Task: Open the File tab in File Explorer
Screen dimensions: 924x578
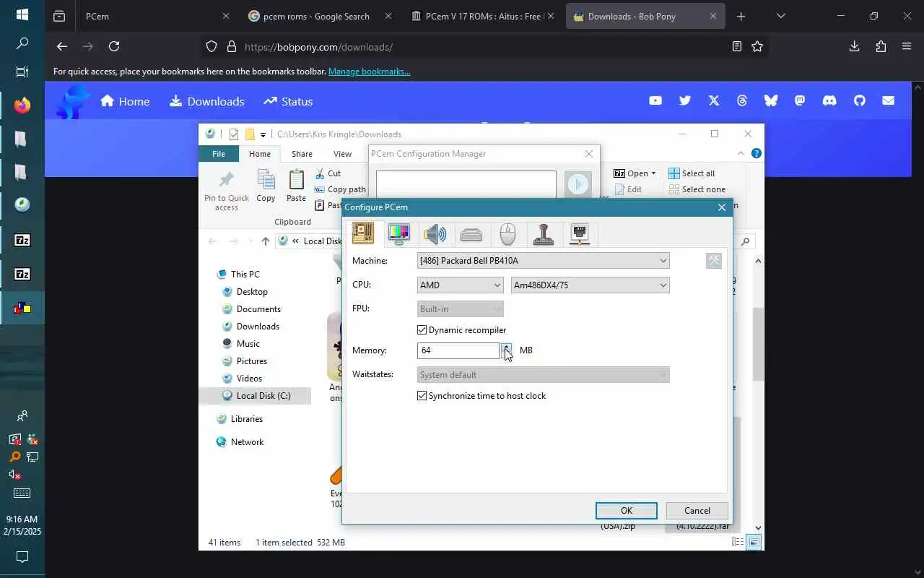Action: (219, 154)
